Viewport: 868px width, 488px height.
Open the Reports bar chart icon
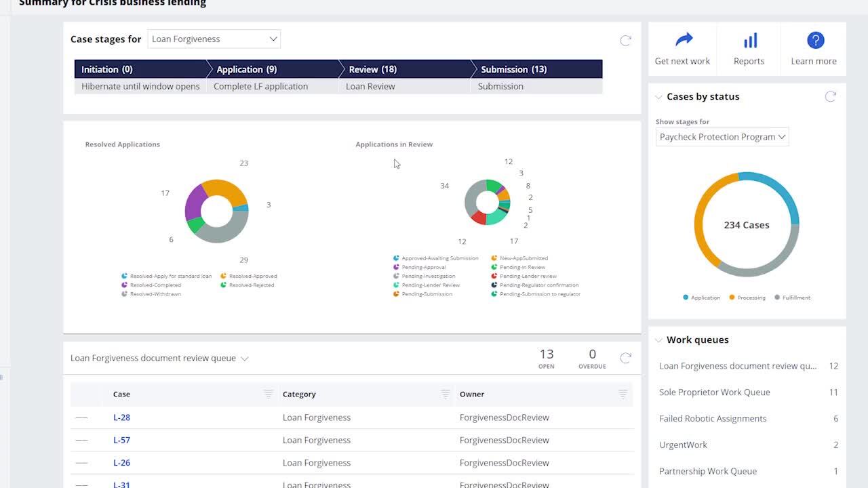[x=749, y=41]
